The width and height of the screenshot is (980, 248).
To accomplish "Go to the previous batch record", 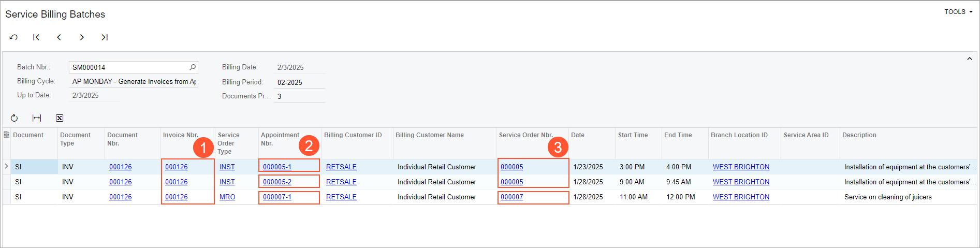I will (x=59, y=37).
